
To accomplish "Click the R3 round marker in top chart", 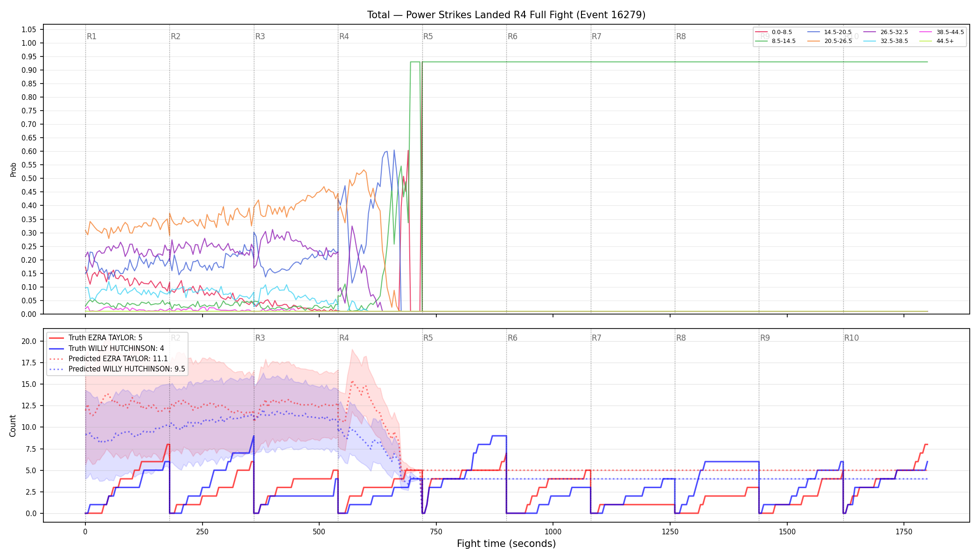I will tap(260, 36).
